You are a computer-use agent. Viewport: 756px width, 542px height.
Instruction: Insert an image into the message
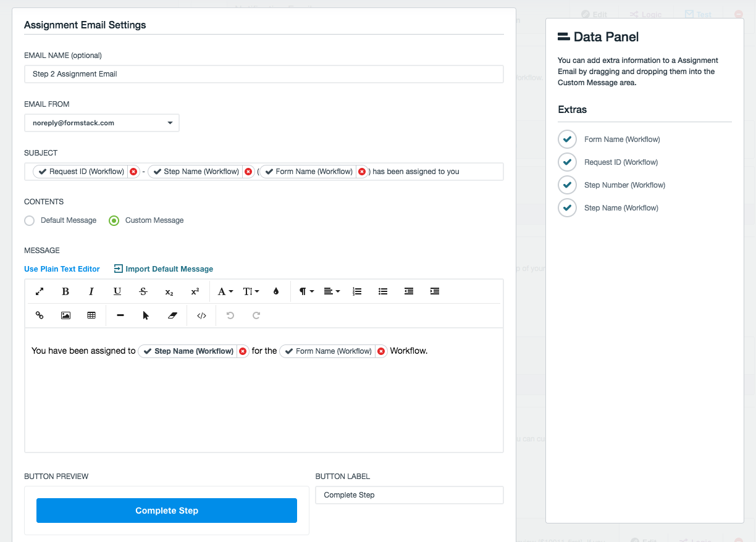65,315
